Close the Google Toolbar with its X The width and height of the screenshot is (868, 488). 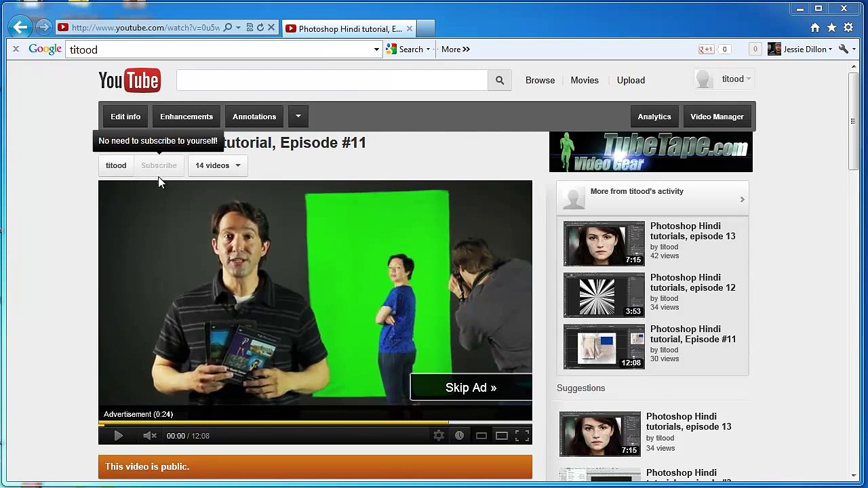coord(16,49)
